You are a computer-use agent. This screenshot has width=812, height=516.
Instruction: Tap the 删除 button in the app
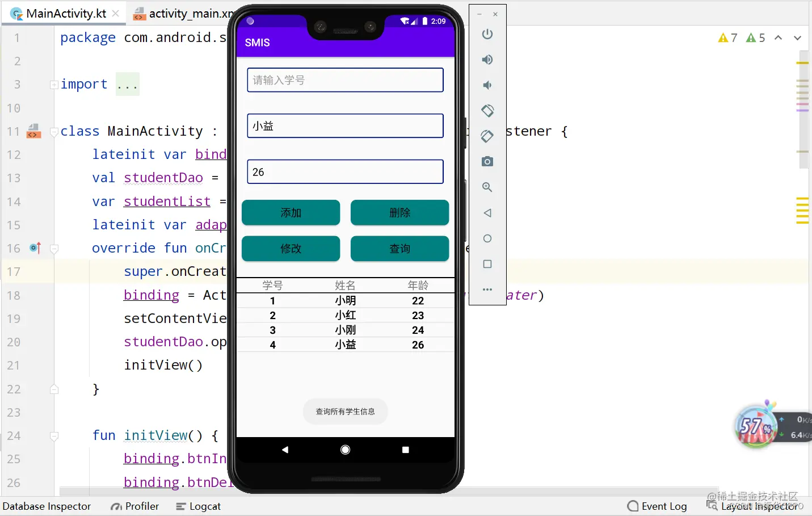click(399, 213)
